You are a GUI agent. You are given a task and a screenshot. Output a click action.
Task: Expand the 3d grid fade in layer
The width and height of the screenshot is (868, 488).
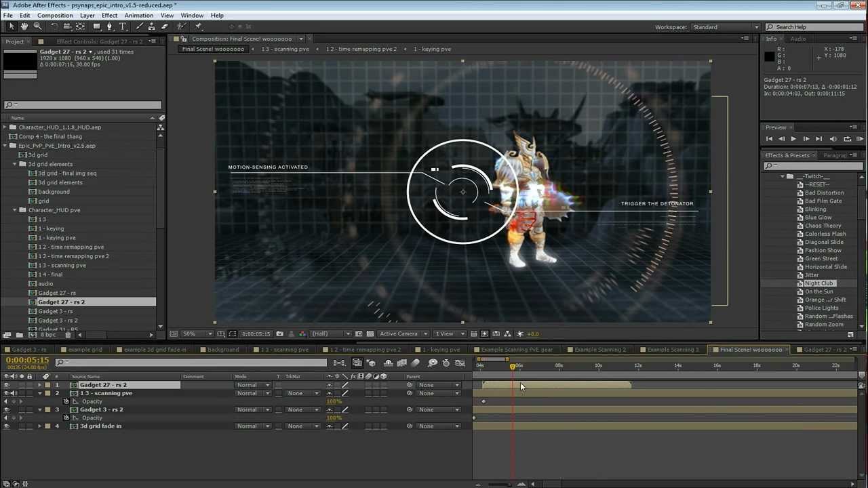point(39,426)
